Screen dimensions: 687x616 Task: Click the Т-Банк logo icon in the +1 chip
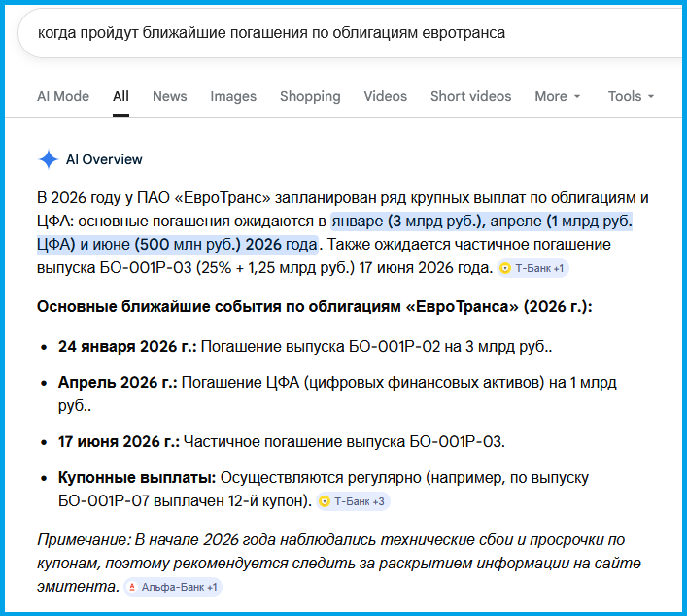[505, 268]
